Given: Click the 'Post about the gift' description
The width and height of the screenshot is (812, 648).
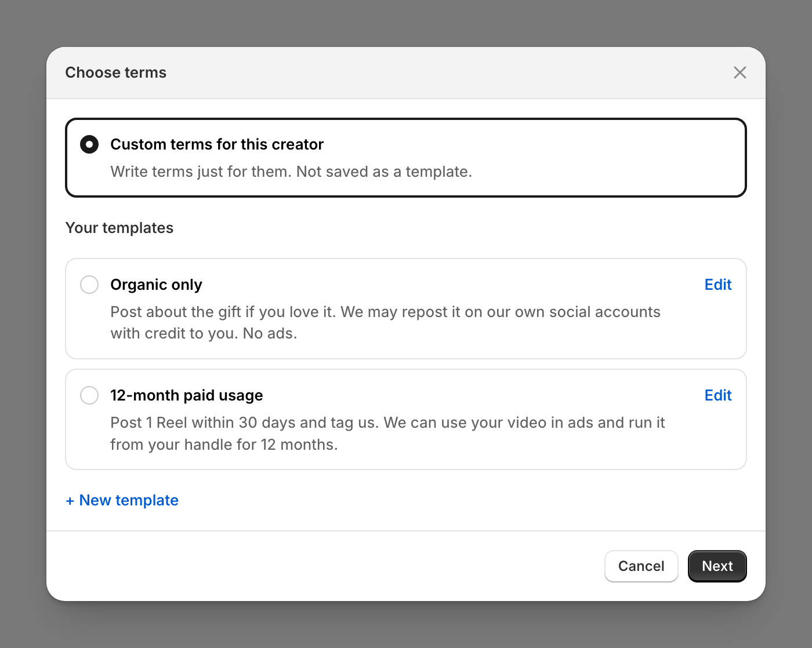Looking at the screenshot, I should click(385, 323).
